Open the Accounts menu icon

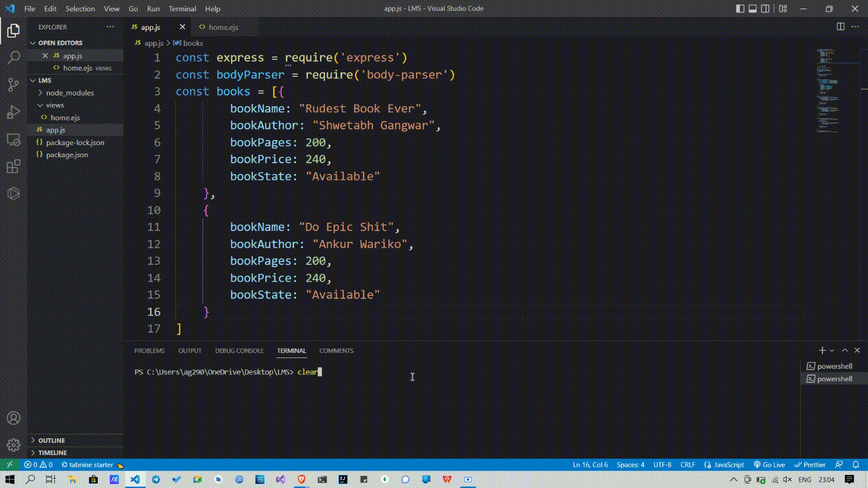click(14, 418)
